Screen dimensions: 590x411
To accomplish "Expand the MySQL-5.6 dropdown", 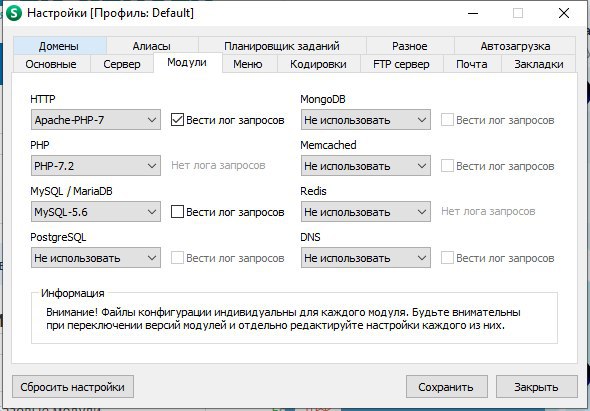I will point(96,212).
